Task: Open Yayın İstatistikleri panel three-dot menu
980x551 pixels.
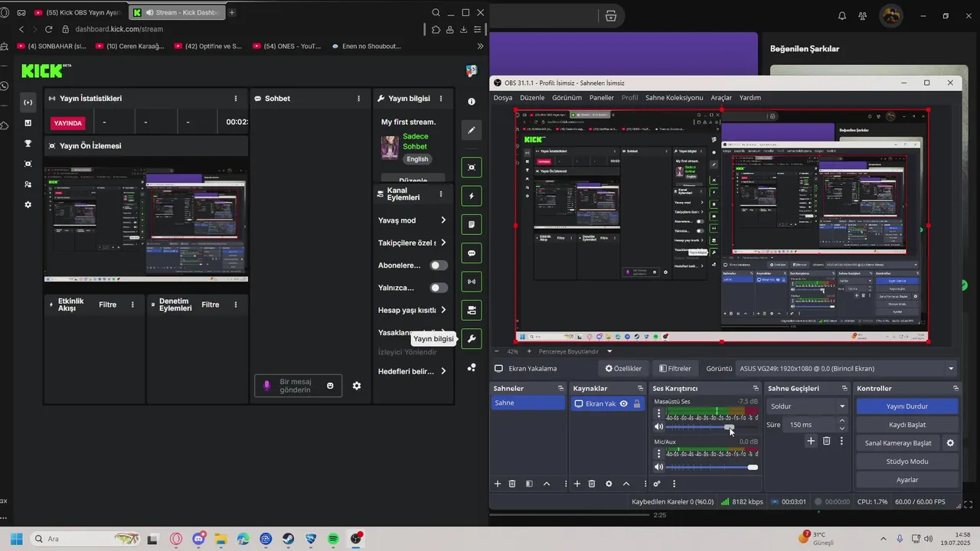Action: (235, 99)
